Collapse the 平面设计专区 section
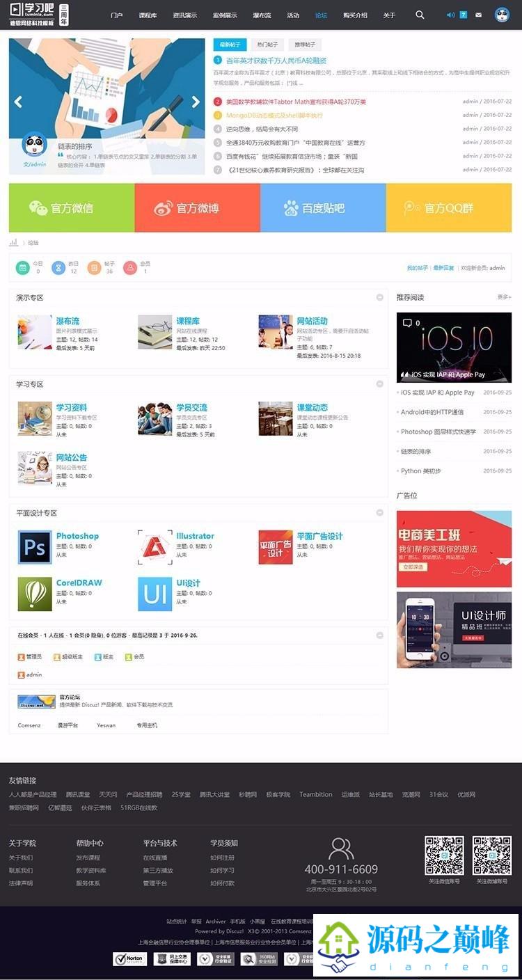522x980 pixels. 380,512
